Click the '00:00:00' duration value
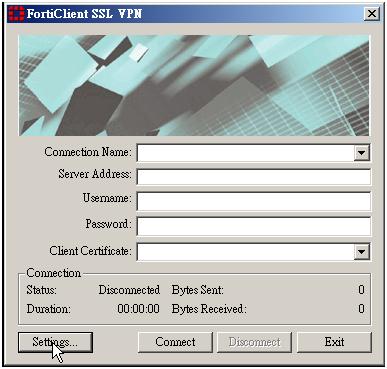The height and width of the screenshot is (369, 387). tap(138, 309)
